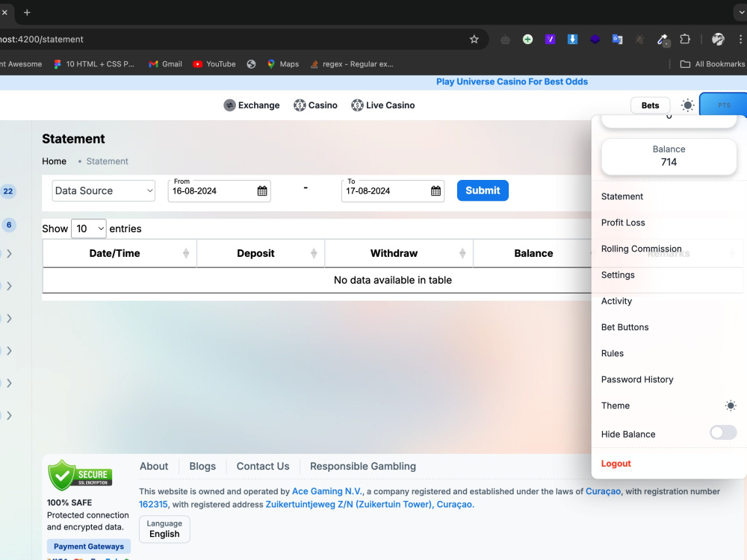Select Statement in the account menu
The image size is (747, 560).
point(622,196)
